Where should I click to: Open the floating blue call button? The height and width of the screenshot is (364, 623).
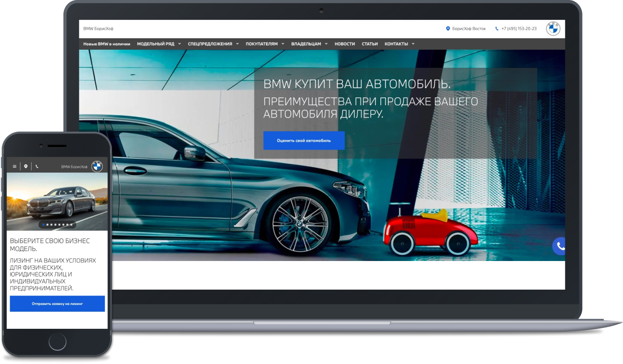[559, 246]
